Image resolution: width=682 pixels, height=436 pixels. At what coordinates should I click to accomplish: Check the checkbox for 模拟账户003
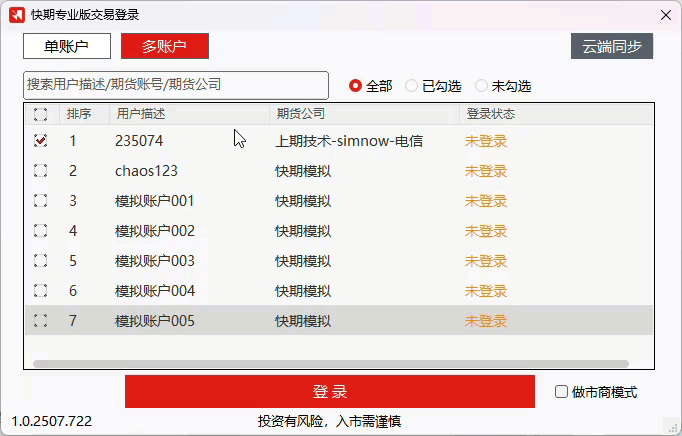click(x=40, y=261)
